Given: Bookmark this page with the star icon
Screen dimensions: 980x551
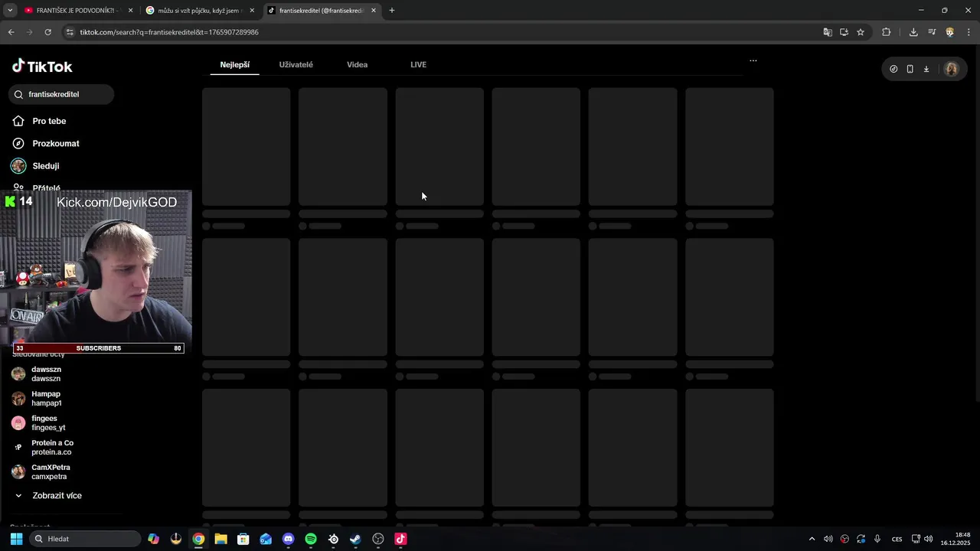Looking at the screenshot, I should tap(861, 32).
